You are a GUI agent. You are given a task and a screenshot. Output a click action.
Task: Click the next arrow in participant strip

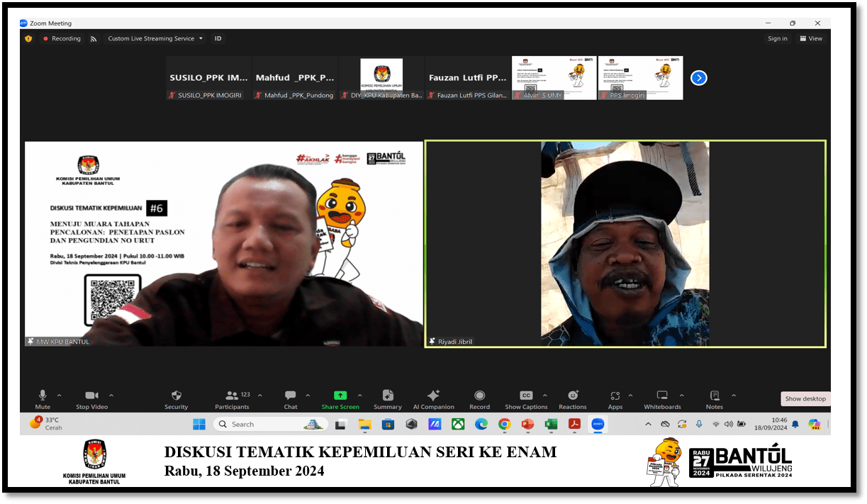pyautogui.click(x=698, y=78)
